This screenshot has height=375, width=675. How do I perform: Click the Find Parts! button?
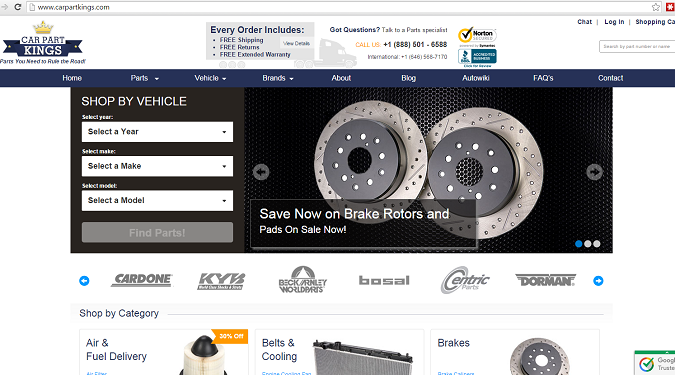[x=157, y=232]
